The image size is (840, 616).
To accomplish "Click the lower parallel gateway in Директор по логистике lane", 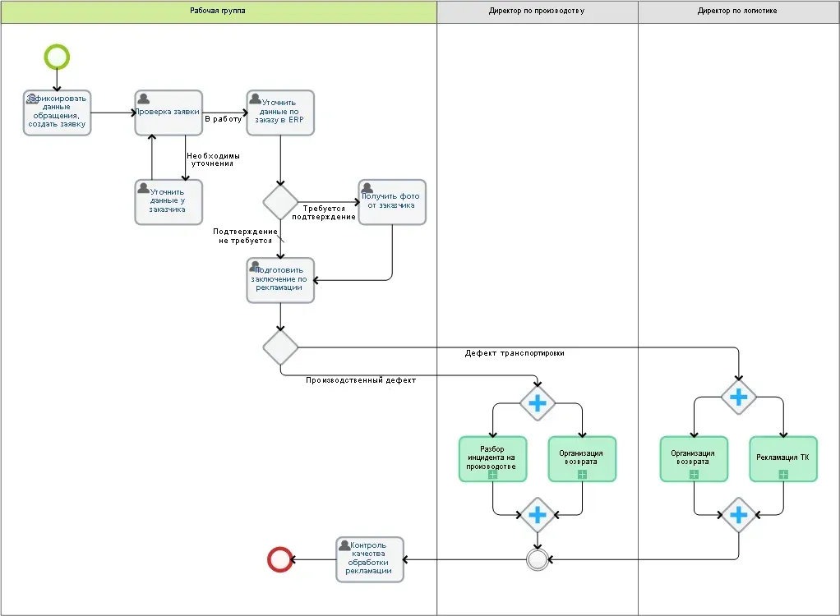I will 738,515.
